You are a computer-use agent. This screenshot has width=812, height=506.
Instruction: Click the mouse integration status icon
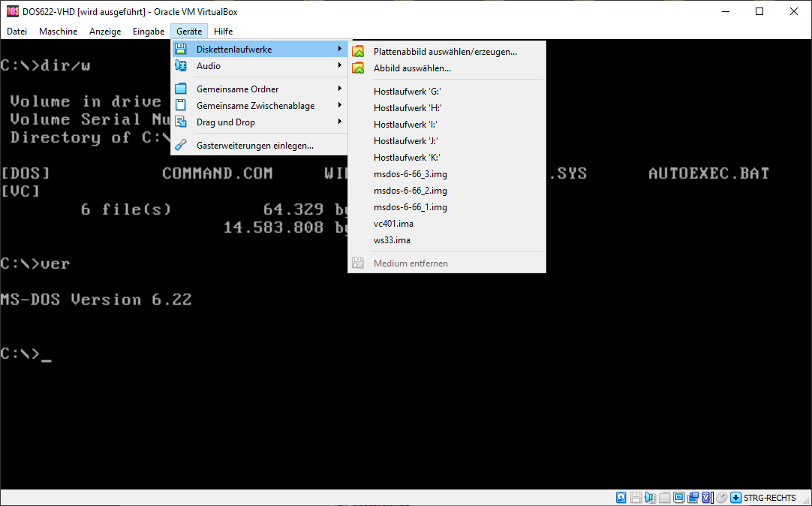pos(722,497)
